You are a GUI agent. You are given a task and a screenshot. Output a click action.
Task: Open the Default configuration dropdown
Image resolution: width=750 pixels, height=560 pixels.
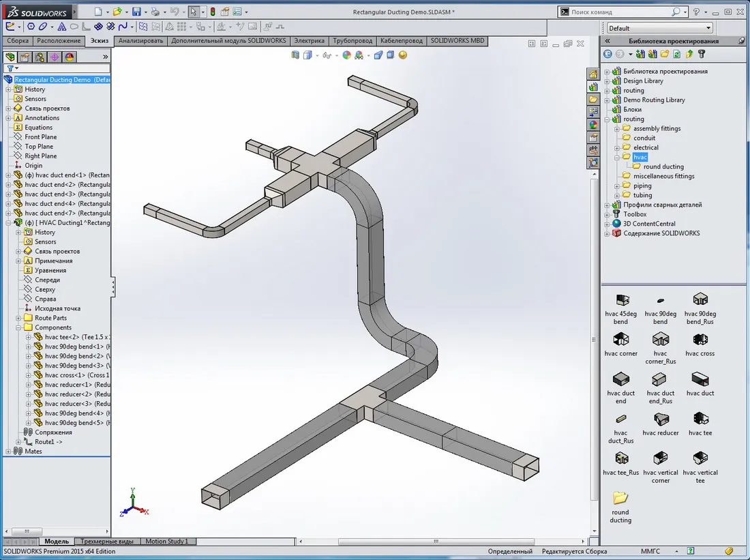(659, 28)
